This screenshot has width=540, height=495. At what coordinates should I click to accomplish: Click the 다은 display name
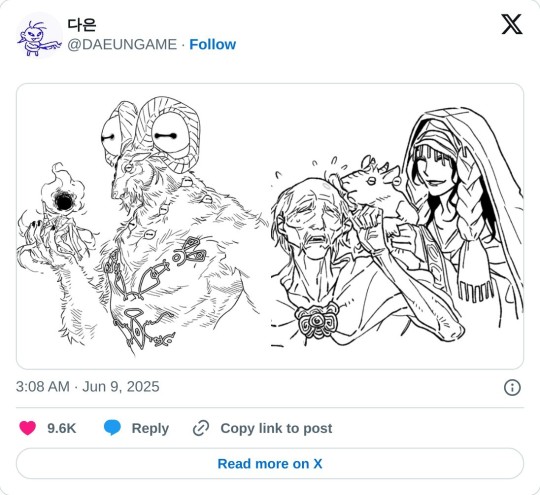(82, 25)
